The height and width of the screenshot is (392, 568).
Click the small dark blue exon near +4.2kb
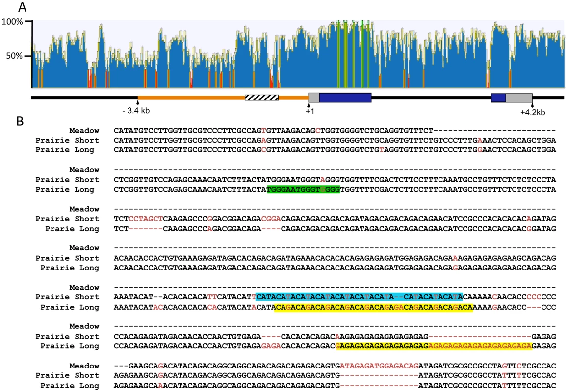point(498,98)
